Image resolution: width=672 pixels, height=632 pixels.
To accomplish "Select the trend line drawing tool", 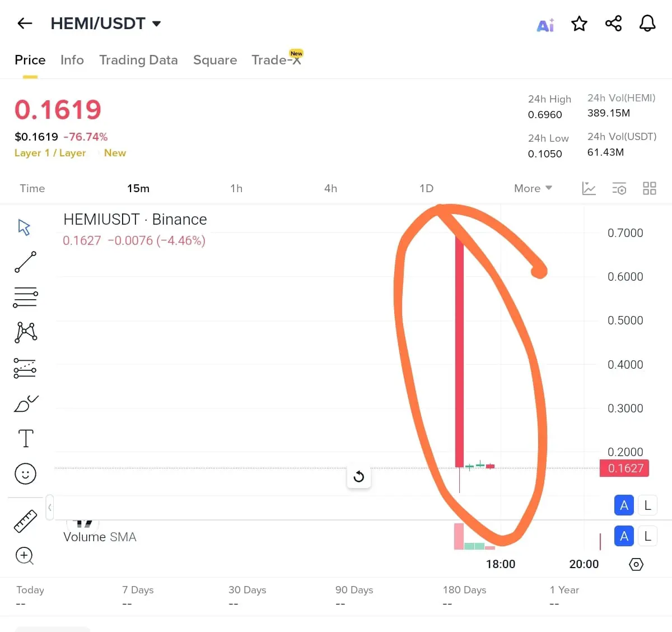I will [25, 262].
